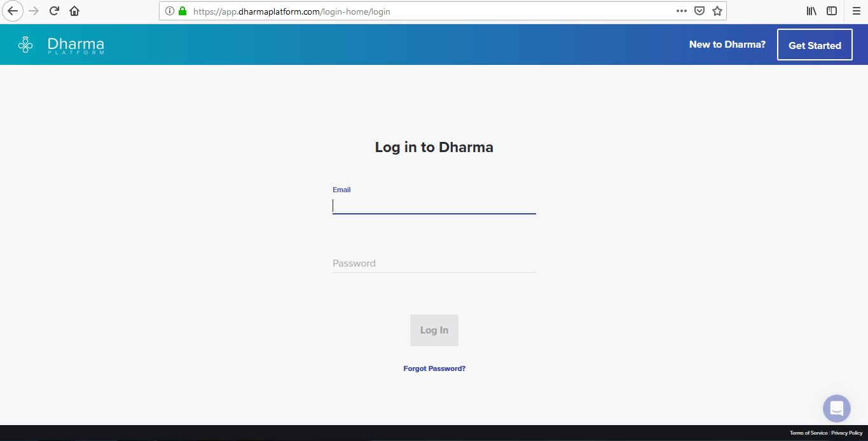Show site information via the info icon
This screenshot has width=868, height=441.
click(x=170, y=11)
